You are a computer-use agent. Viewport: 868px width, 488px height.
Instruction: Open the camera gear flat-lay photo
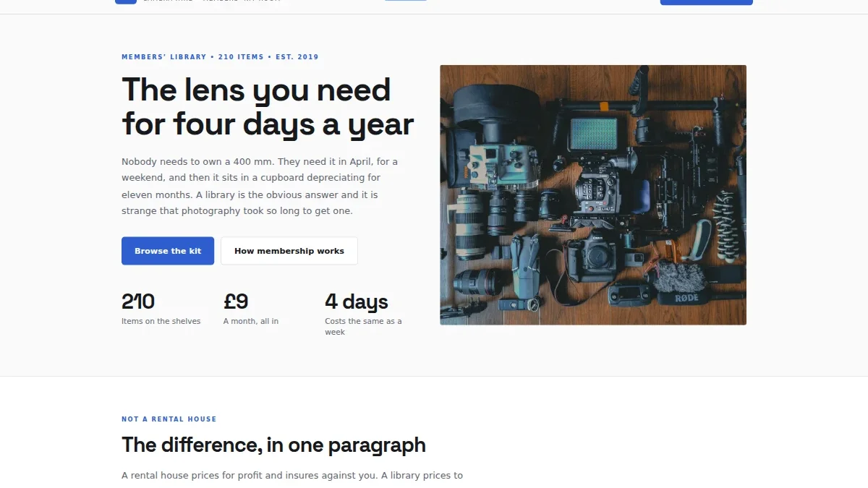click(x=593, y=195)
